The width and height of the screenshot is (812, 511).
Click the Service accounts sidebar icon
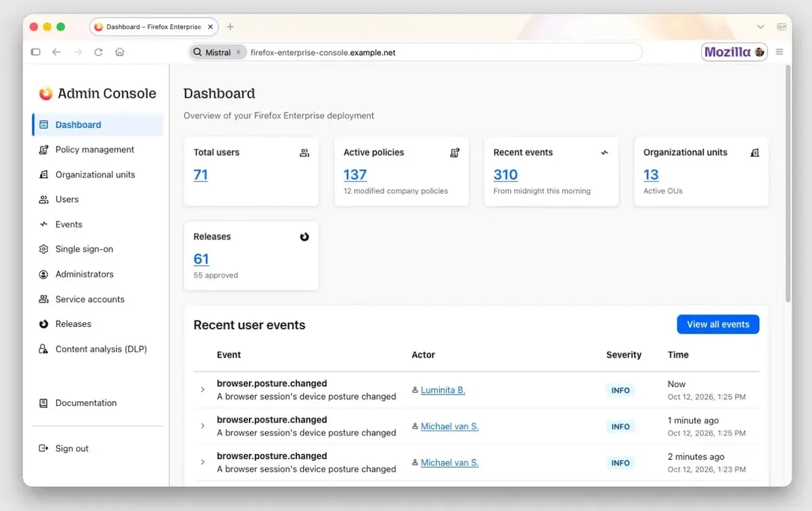click(43, 299)
